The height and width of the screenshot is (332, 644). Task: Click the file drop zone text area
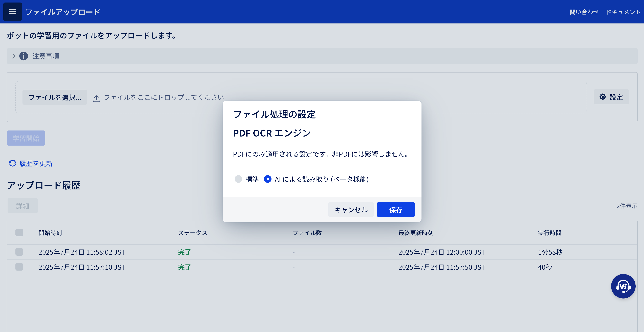point(164,97)
